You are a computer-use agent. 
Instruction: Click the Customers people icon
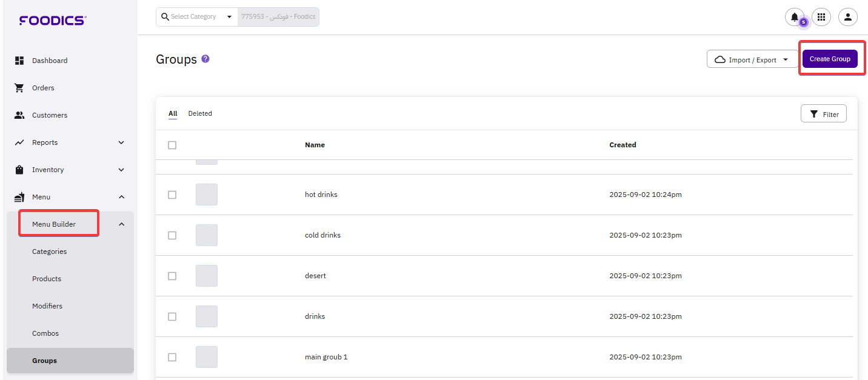click(19, 115)
